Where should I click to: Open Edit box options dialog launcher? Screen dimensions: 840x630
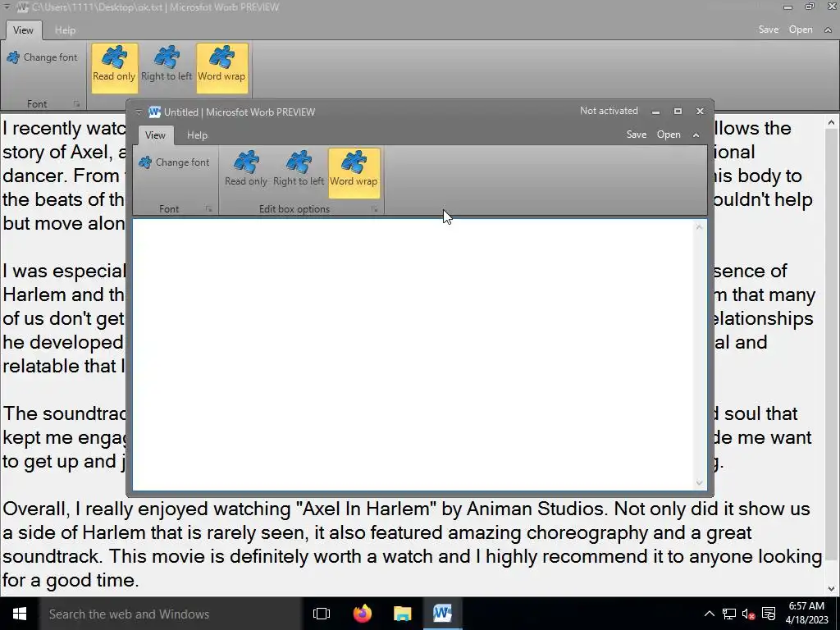click(374, 209)
